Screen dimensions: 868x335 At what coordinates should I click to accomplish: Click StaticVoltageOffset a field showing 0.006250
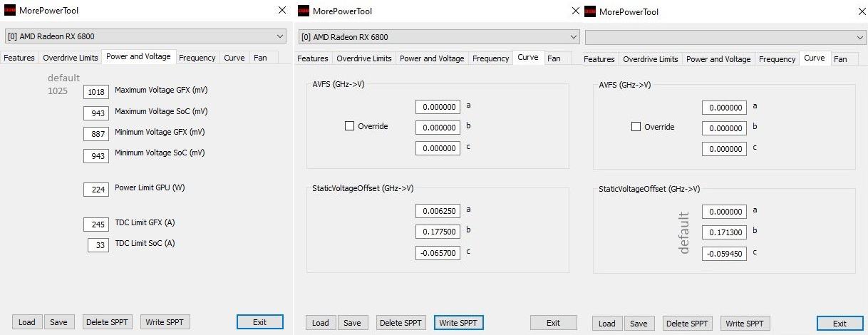click(438, 211)
